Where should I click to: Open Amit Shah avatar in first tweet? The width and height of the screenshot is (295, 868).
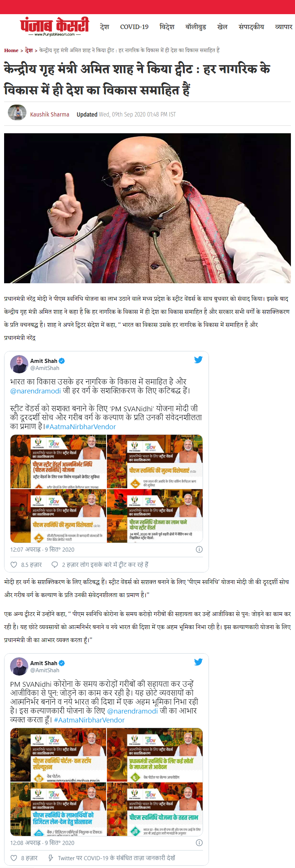click(x=19, y=364)
